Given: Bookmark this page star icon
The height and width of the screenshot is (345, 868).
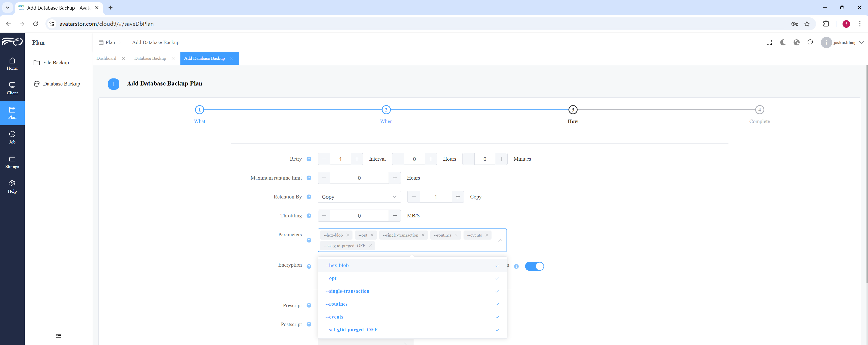Looking at the screenshot, I should 807,24.
